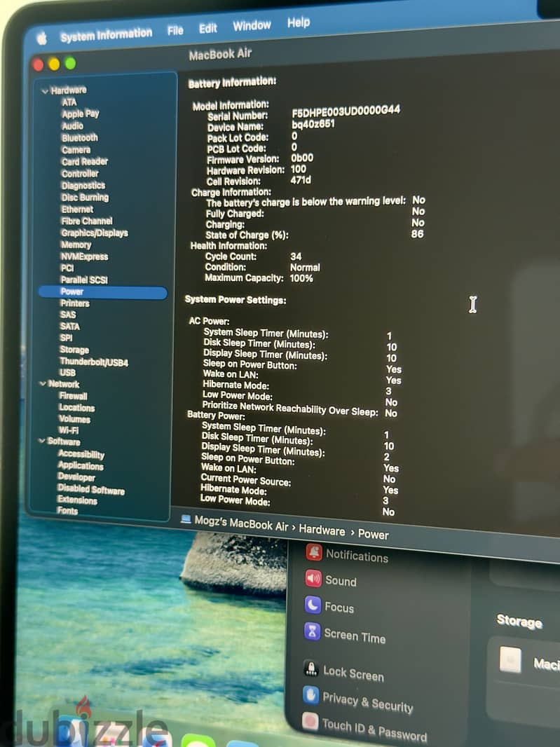Open the Apple menu

pyautogui.click(x=42, y=39)
